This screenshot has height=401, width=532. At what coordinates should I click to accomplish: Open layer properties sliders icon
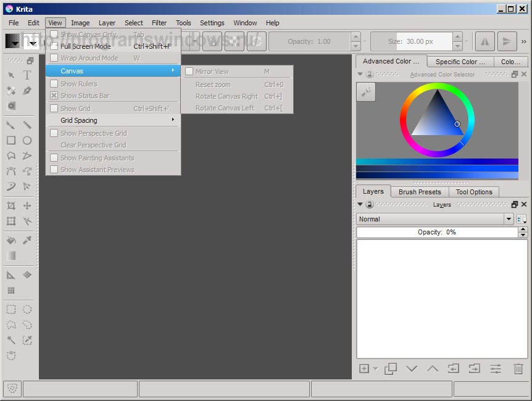pos(496,369)
